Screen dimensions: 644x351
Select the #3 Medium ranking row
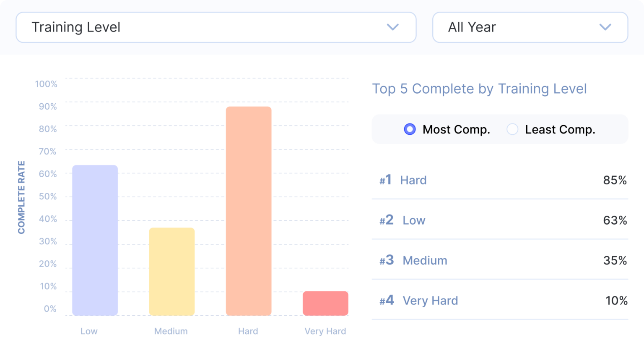pyautogui.click(x=500, y=260)
